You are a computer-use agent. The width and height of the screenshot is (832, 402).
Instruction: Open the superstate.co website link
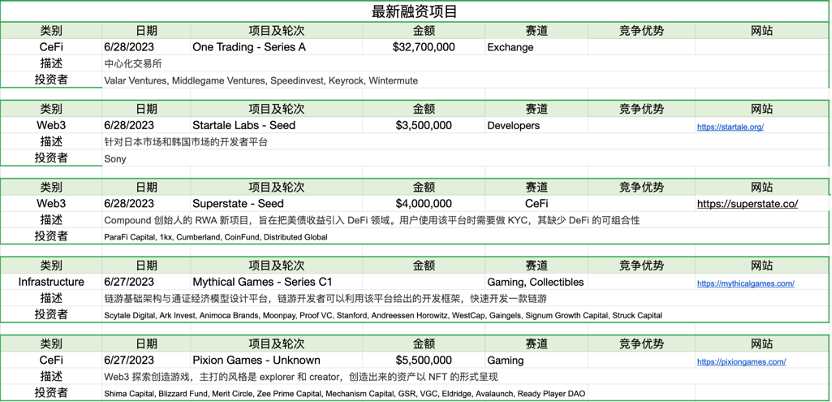click(747, 204)
